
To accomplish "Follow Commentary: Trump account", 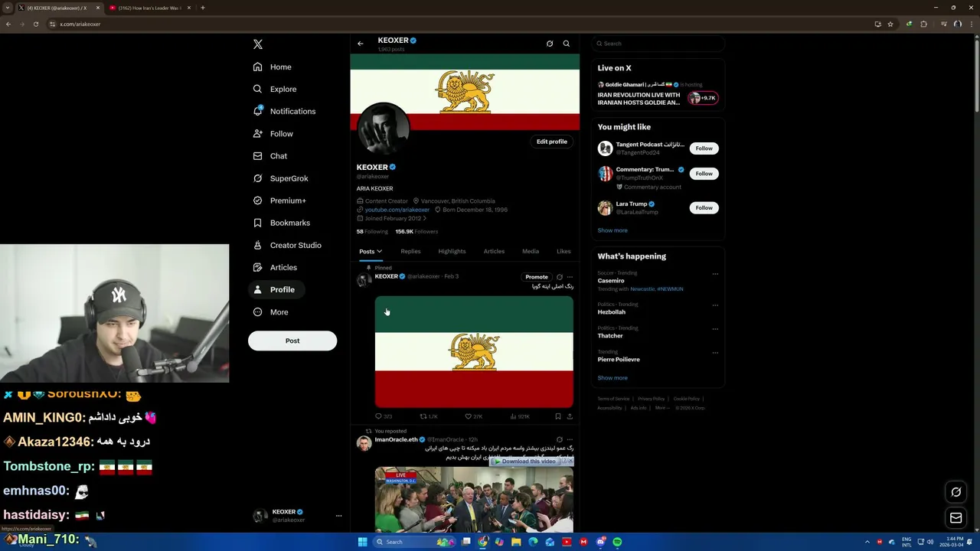I will [704, 174].
